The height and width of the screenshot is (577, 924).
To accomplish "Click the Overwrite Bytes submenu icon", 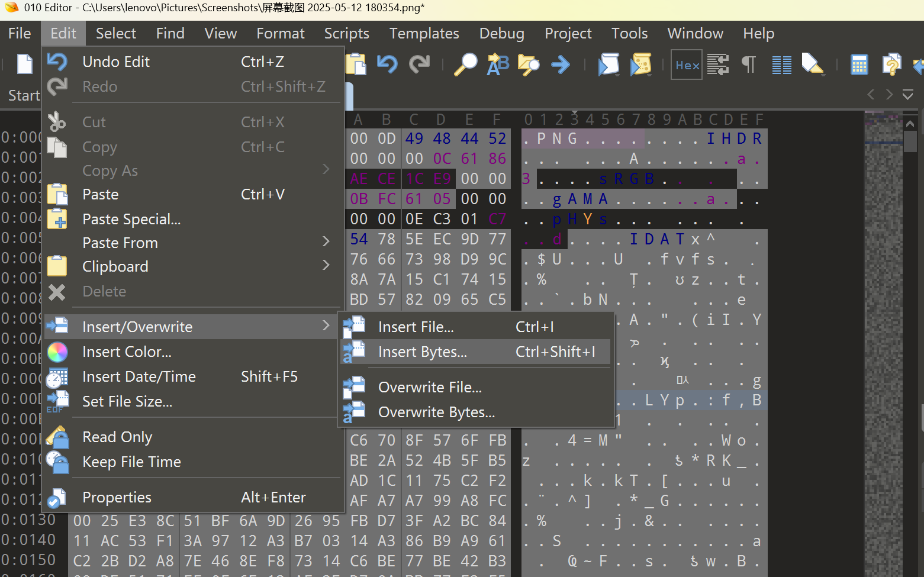I will (x=354, y=412).
